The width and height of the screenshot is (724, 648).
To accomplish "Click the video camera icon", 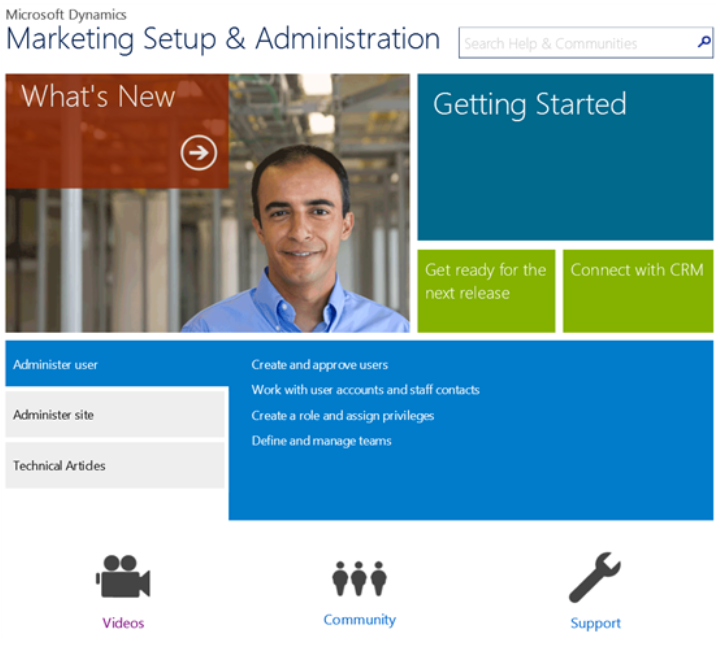I will [x=123, y=576].
